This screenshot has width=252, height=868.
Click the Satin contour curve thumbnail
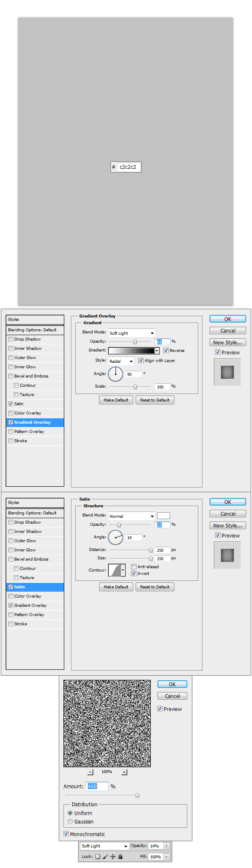point(115,570)
